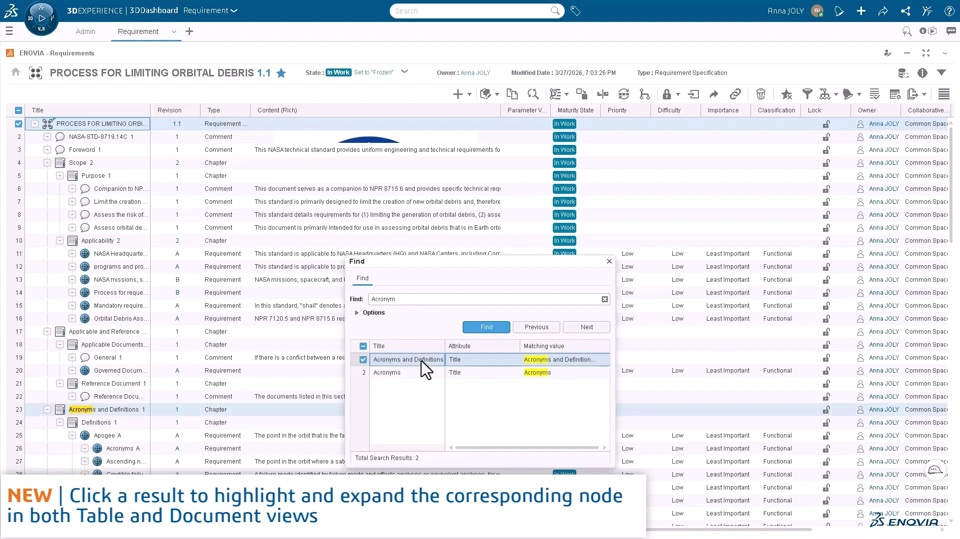This screenshot has width=960, height=539.
Task: Collapse Applicable and Reference chapter node
Action: [x=47, y=331]
